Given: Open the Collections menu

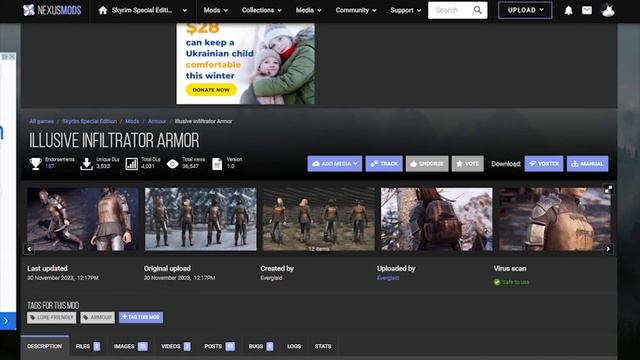Looking at the screenshot, I should click(262, 10).
